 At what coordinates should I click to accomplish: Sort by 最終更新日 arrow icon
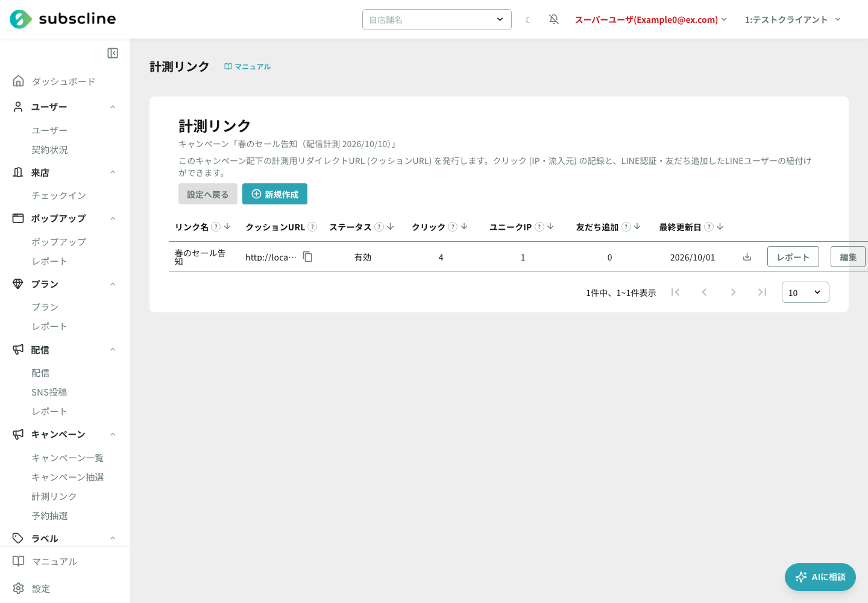720,227
